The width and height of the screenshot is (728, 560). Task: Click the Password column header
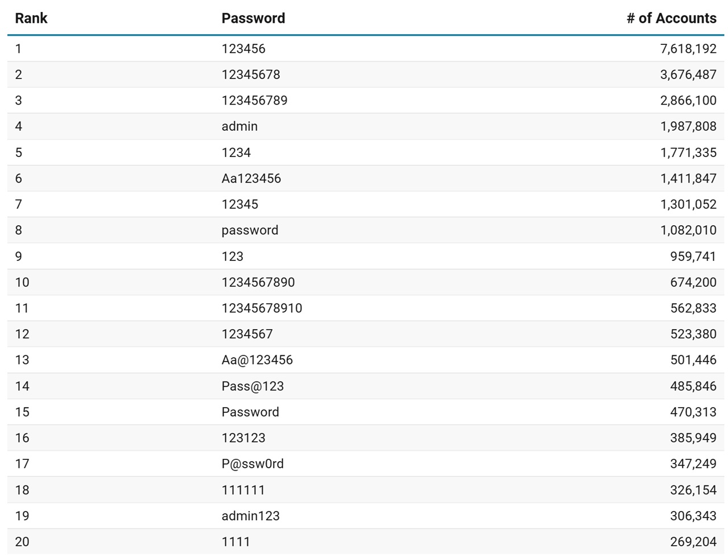(253, 18)
